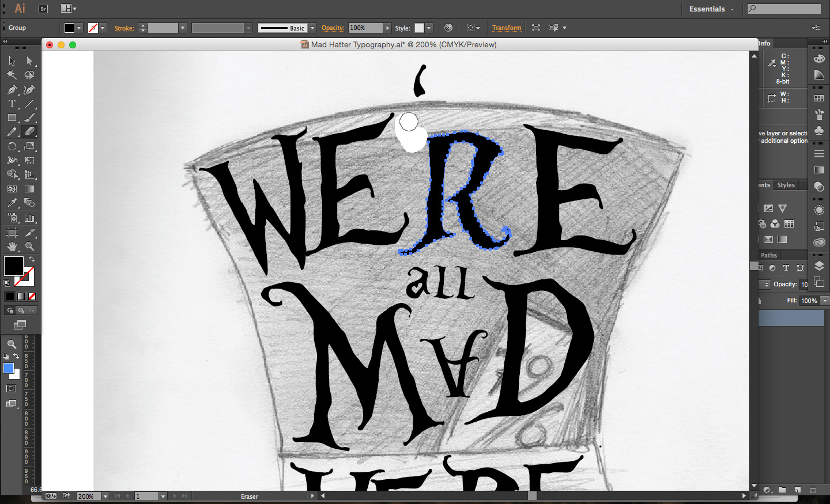The height and width of the screenshot is (504, 830).
Task: Select the Shape Builder tool
Action: (12, 174)
